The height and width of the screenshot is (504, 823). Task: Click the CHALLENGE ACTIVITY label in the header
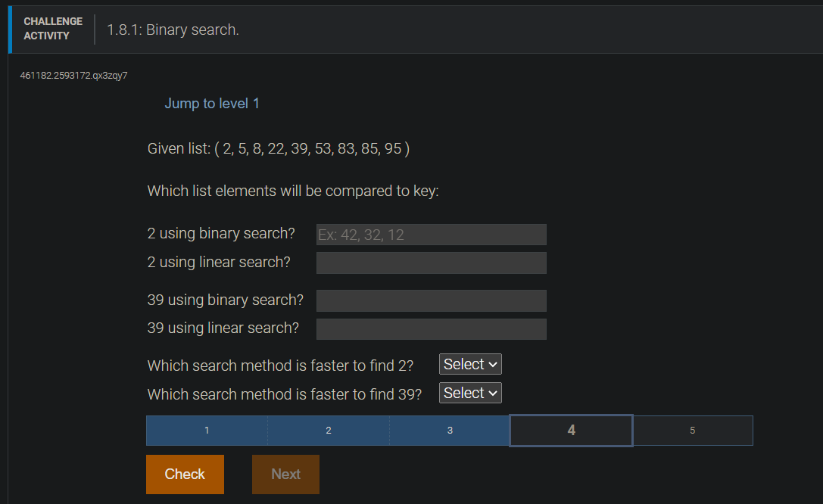pos(52,28)
